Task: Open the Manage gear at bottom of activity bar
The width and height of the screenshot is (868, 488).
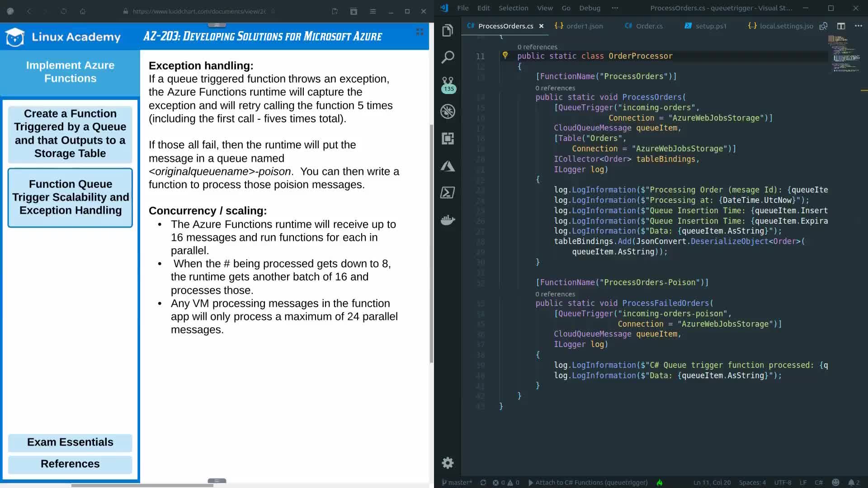Action: point(448,463)
